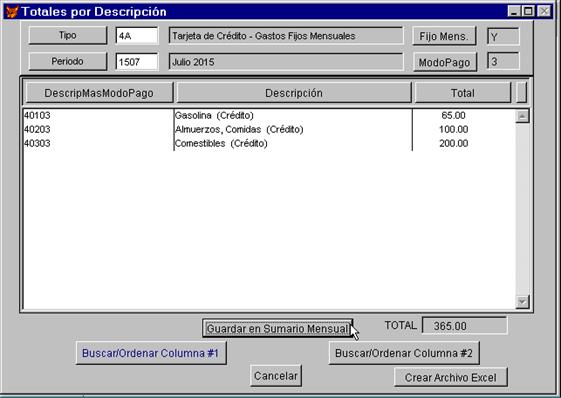Click the 65.00 total cell

453,115
